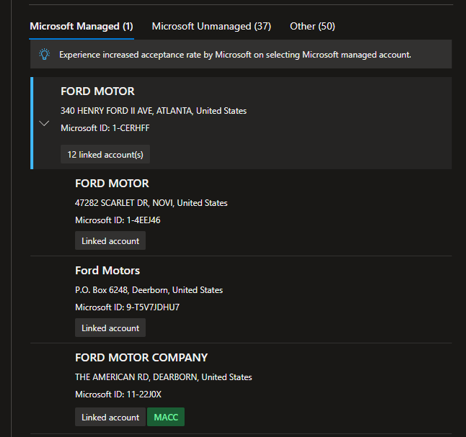Click the Microsoft managed account tip message

click(x=235, y=55)
